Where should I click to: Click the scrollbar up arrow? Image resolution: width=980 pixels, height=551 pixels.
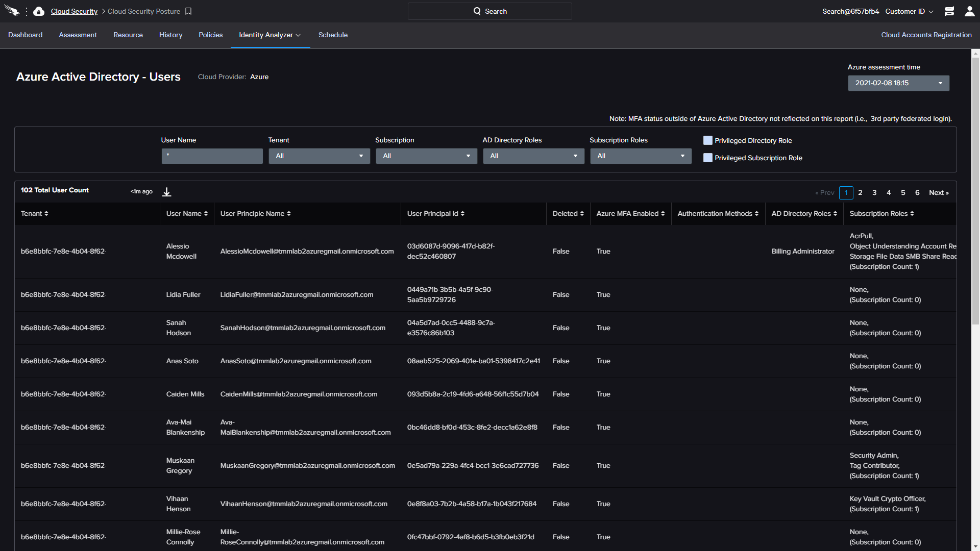tap(975, 53)
